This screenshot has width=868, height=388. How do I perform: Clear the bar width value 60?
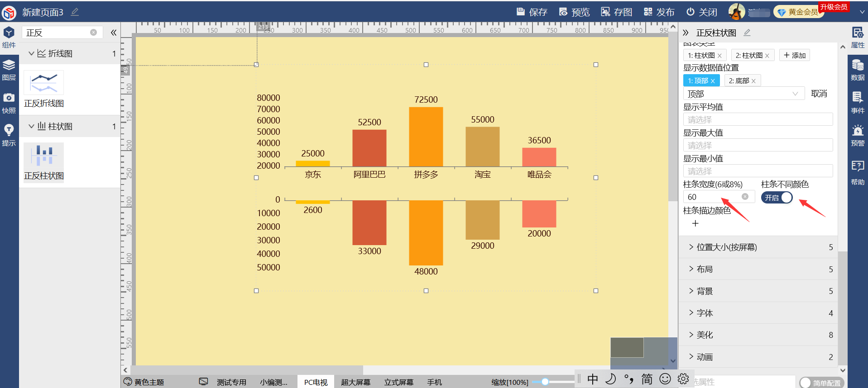tap(745, 197)
